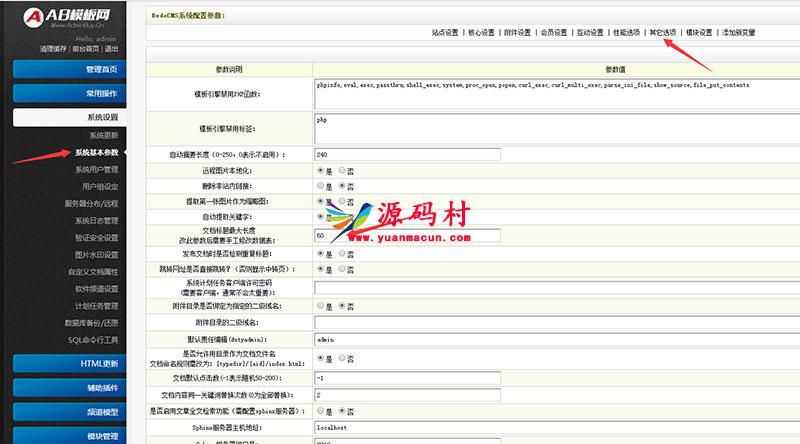Image resolution: width=800 pixels, height=444 pixels.
Task: Select 是 for 发布文档时是否检测重复标题
Action: [x=320, y=253]
